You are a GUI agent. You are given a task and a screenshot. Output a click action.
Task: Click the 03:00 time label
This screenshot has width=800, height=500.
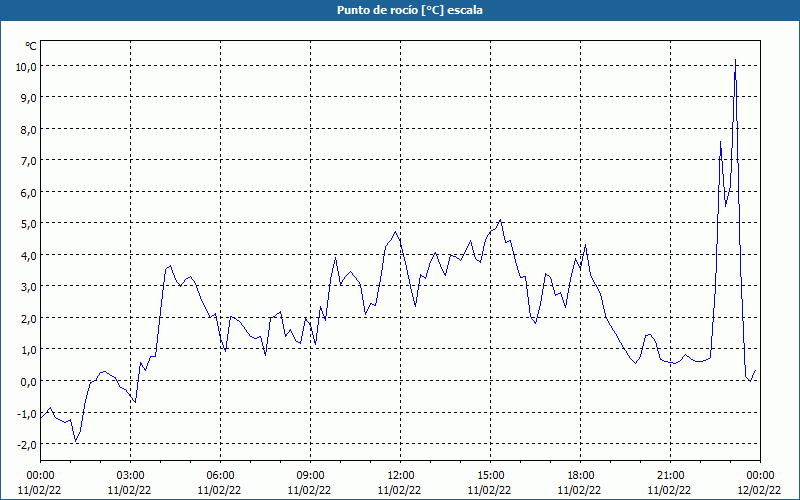[x=131, y=476]
